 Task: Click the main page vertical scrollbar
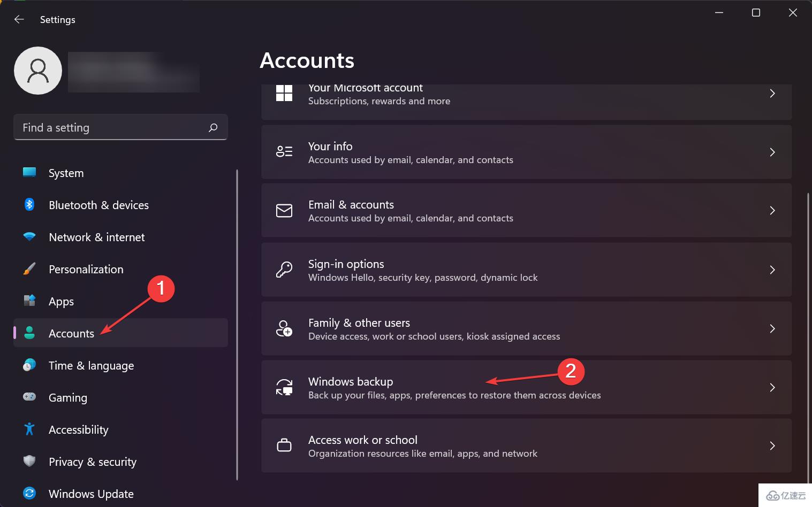(x=808, y=337)
